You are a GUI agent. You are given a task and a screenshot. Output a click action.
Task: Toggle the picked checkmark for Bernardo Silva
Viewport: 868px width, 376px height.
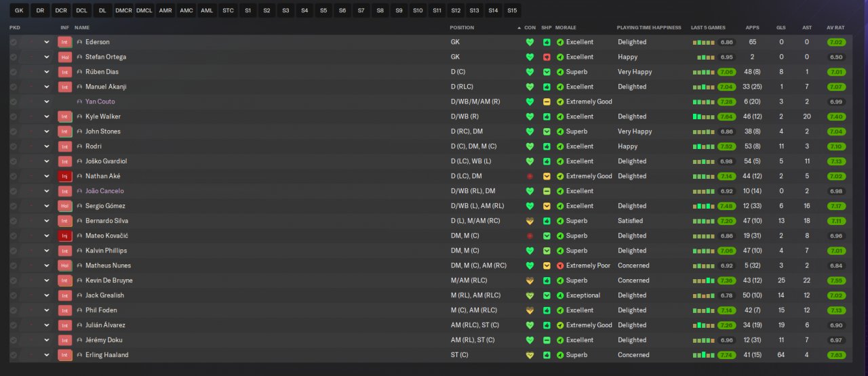14,221
